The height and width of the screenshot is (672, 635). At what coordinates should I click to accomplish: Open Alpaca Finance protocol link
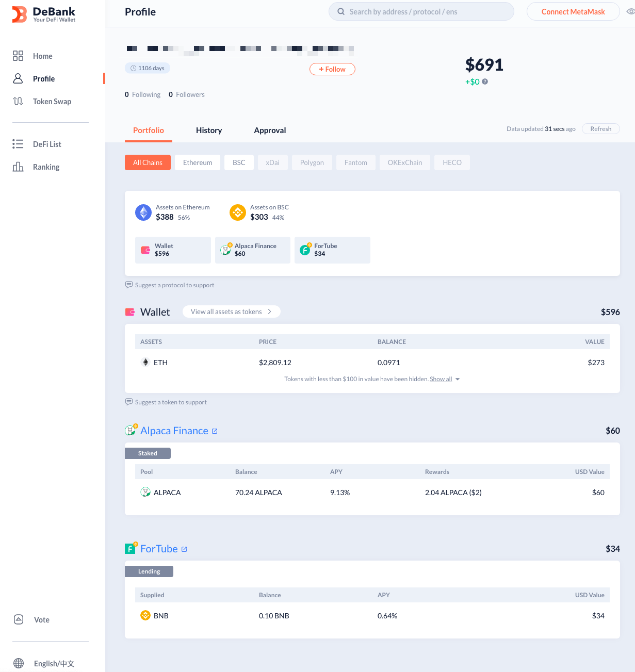click(174, 431)
